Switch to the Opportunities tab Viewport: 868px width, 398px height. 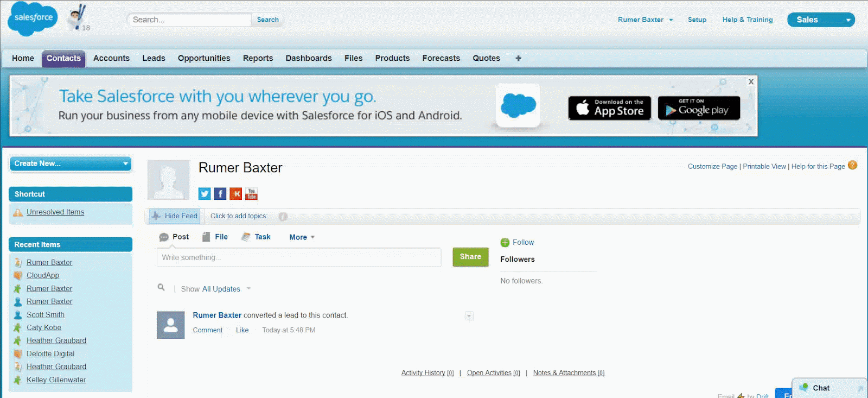tap(204, 58)
